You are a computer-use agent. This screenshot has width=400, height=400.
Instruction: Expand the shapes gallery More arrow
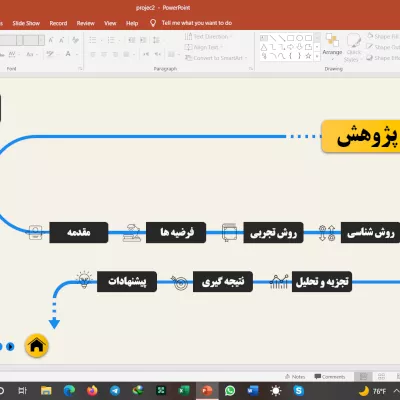coord(317,57)
